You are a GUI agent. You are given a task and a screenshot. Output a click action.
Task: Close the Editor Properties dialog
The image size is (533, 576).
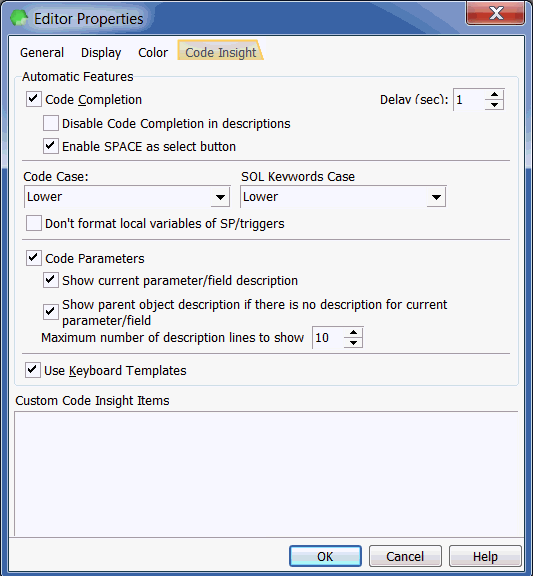click(496, 13)
